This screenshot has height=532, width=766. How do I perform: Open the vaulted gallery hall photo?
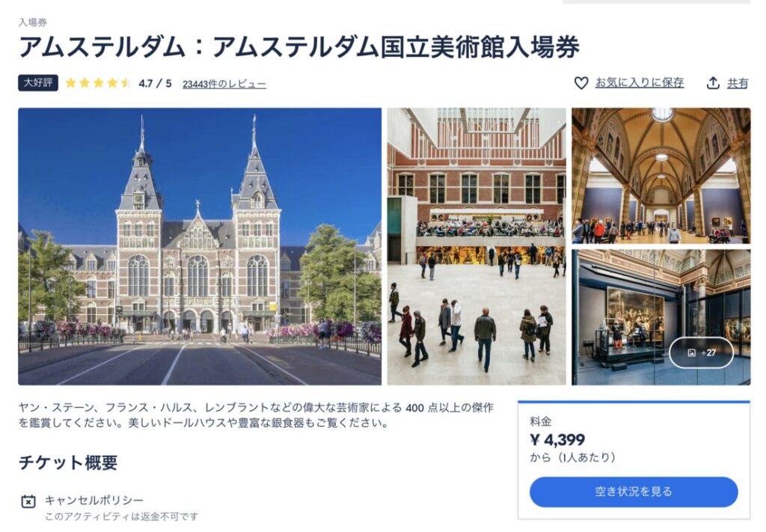click(x=661, y=176)
